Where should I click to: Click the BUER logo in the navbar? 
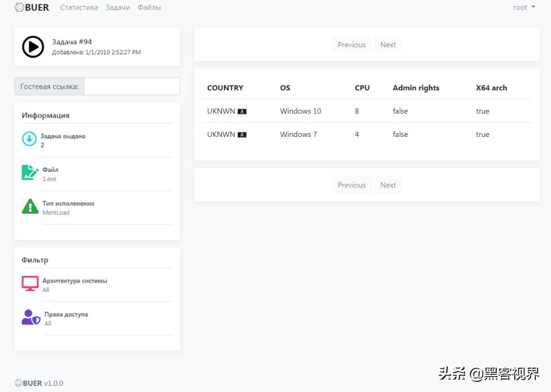tap(32, 7)
